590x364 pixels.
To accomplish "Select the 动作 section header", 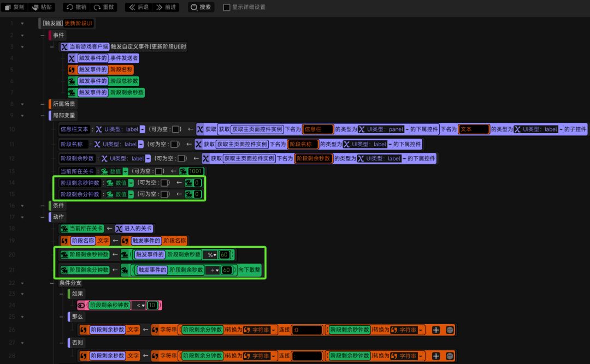I will tap(58, 217).
